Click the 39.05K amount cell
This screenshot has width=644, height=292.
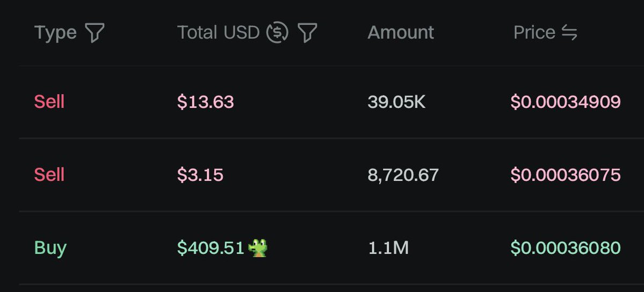pos(396,101)
